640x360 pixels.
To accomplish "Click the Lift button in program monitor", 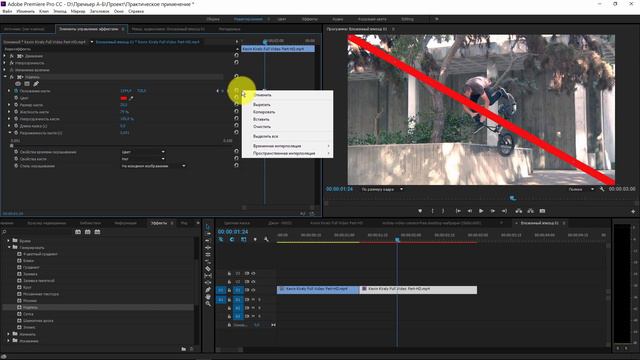I will 518,211.
